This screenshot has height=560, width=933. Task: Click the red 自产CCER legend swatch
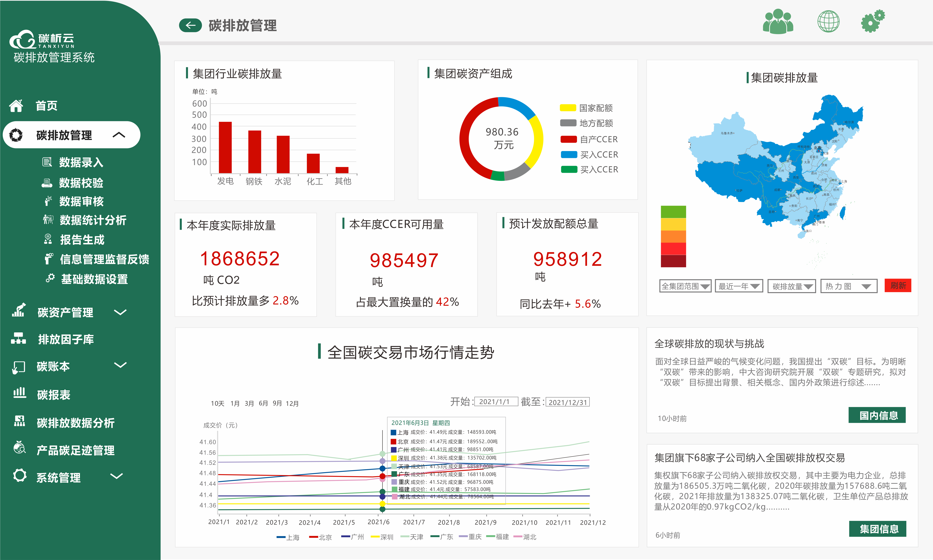[569, 139]
